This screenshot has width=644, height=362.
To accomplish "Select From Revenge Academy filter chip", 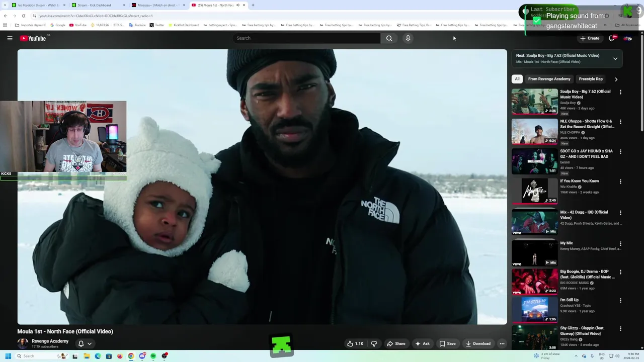I will pyautogui.click(x=549, y=79).
